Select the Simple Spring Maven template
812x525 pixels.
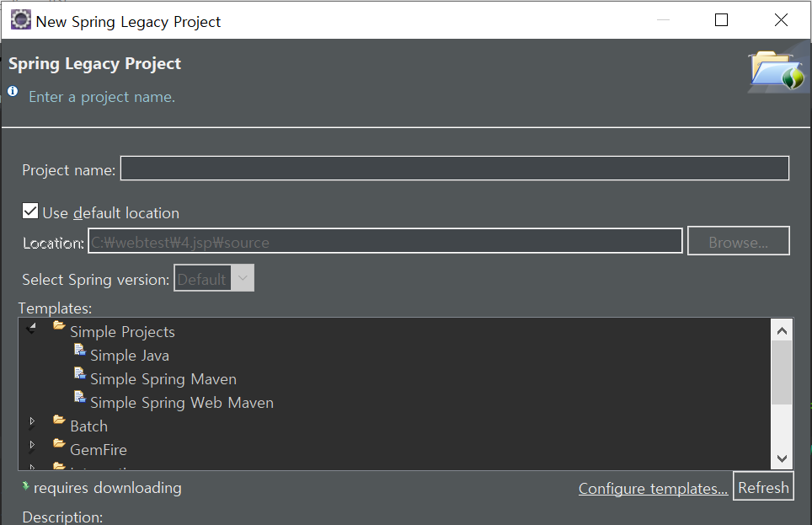pos(163,379)
